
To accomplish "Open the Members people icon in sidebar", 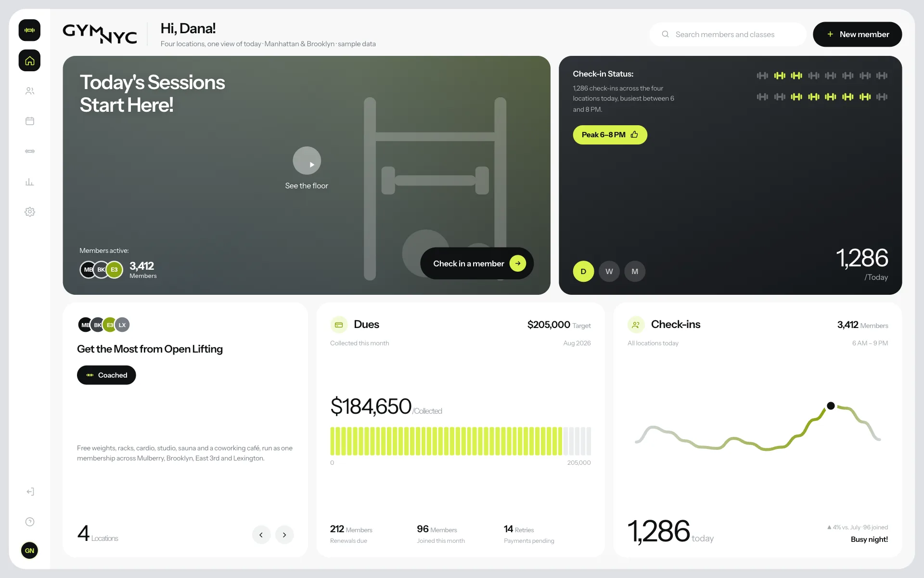I will pos(30,91).
